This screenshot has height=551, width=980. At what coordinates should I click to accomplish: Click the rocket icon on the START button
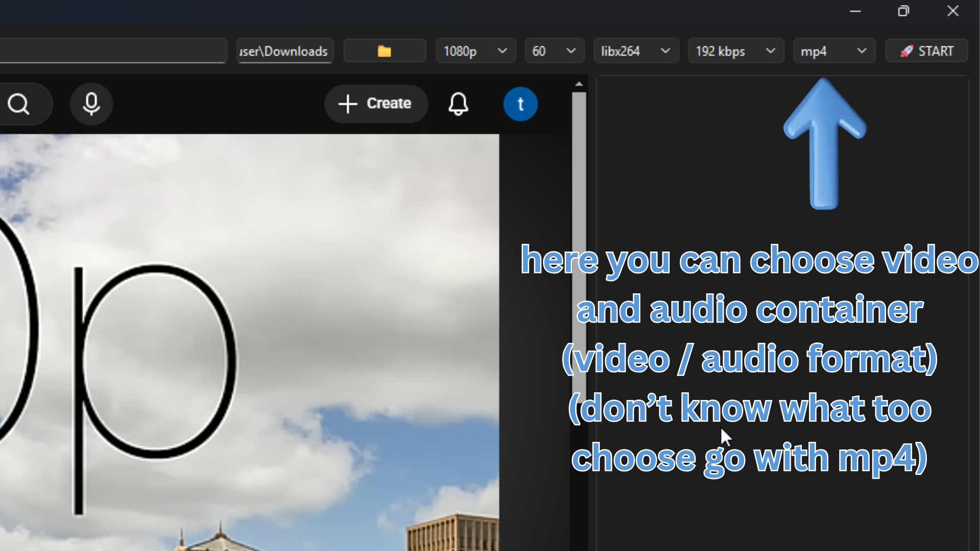coord(908,51)
